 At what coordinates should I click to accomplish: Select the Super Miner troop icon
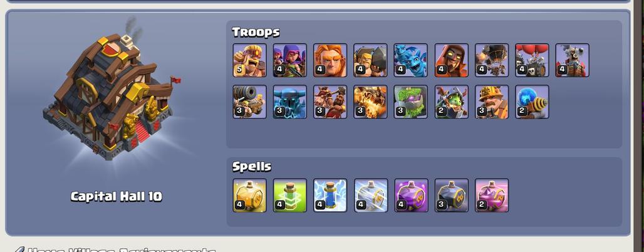492,102
